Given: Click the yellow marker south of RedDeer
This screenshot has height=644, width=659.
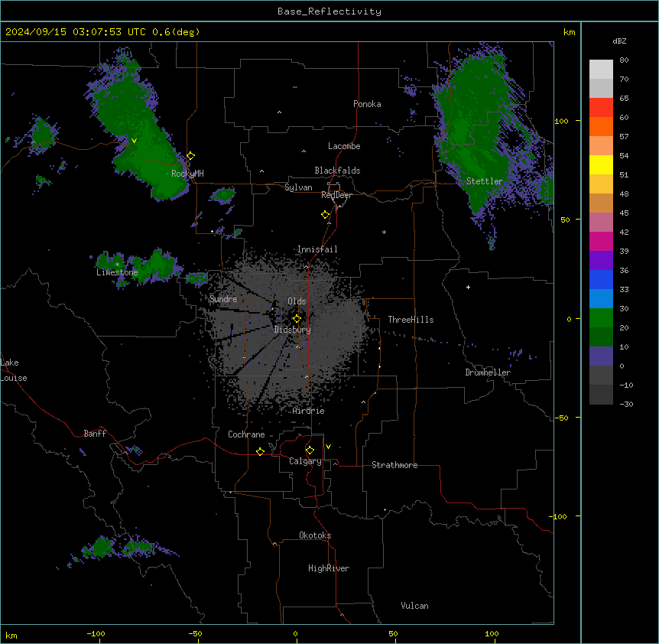Looking at the screenshot, I should pos(326,215).
